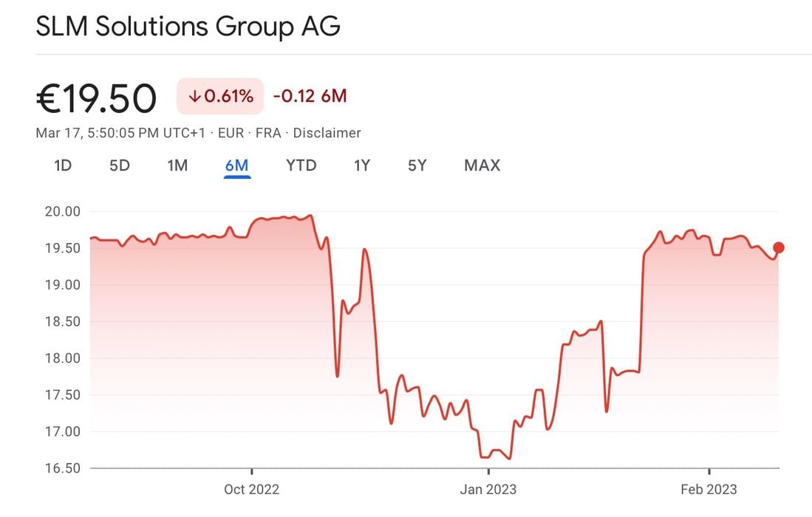The height and width of the screenshot is (517, 812).
Task: Show the 1M price history
Action: [x=177, y=165]
